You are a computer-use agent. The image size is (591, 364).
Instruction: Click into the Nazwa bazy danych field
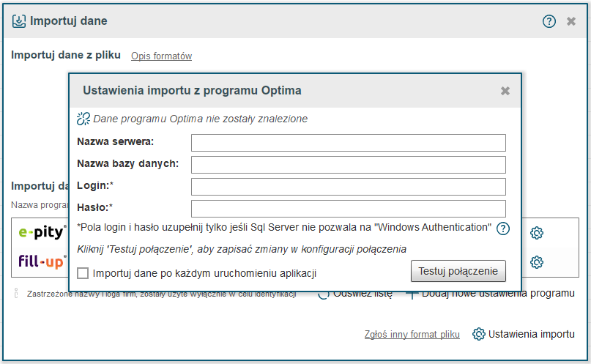pos(348,164)
